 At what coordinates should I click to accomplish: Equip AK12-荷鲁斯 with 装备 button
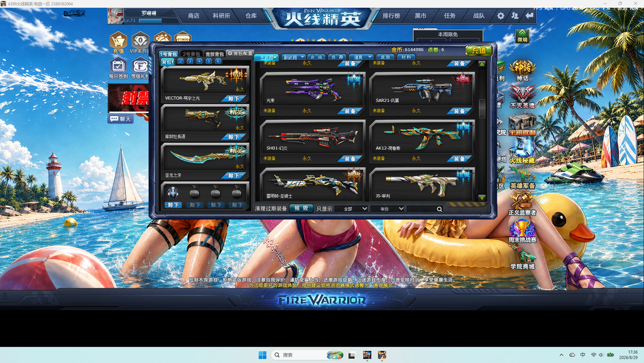click(459, 159)
